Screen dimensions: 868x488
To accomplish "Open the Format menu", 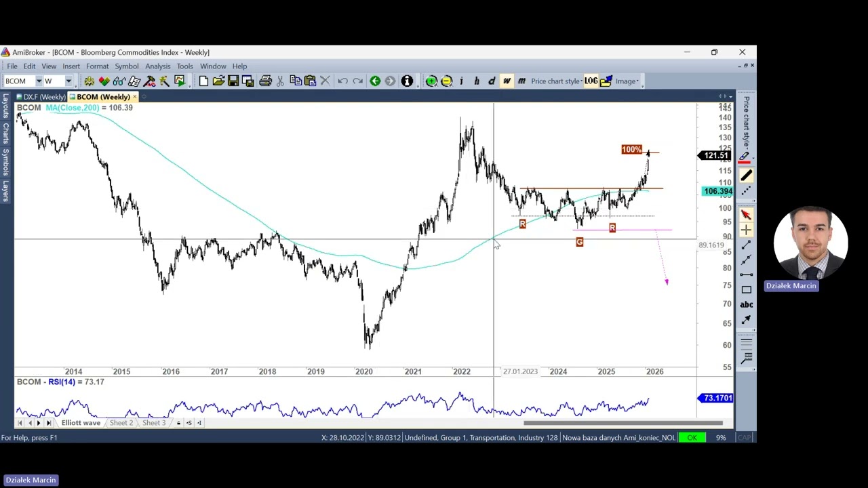I will tap(97, 66).
